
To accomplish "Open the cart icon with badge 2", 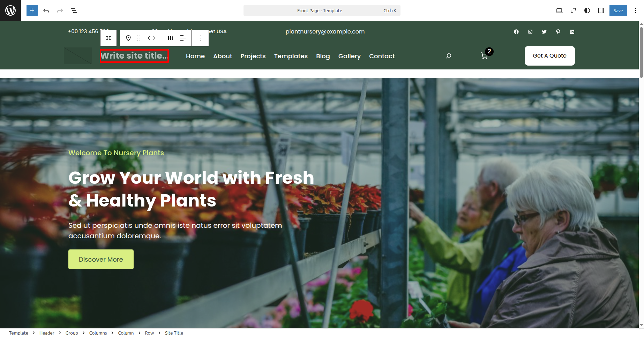I will click(x=484, y=56).
